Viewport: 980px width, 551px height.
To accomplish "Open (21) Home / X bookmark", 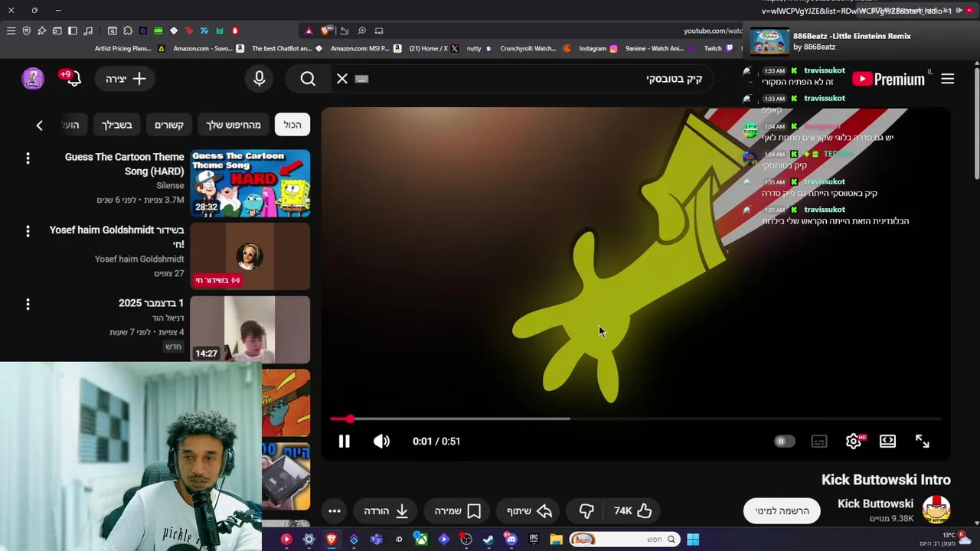I will pyautogui.click(x=434, y=48).
